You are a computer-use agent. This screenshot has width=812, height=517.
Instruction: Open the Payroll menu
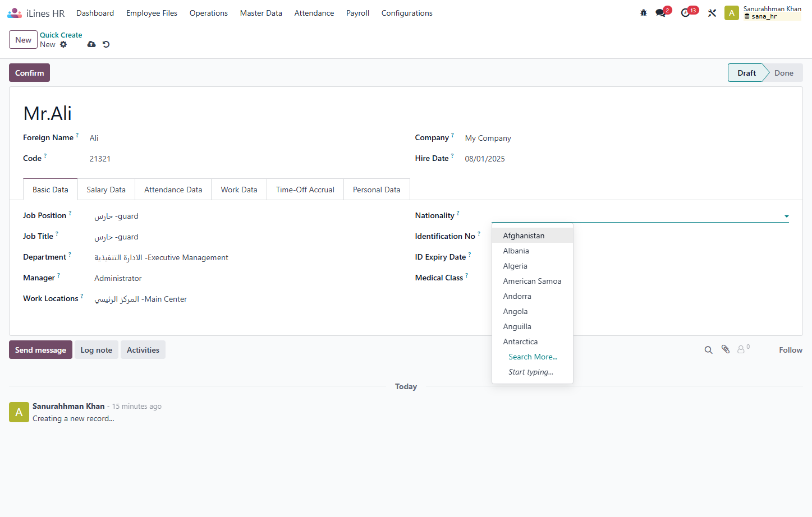point(357,13)
